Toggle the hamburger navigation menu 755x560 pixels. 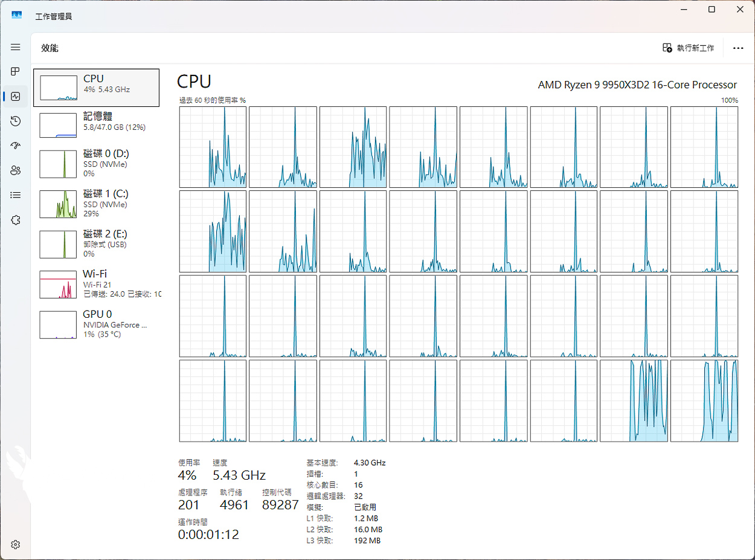(16, 47)
